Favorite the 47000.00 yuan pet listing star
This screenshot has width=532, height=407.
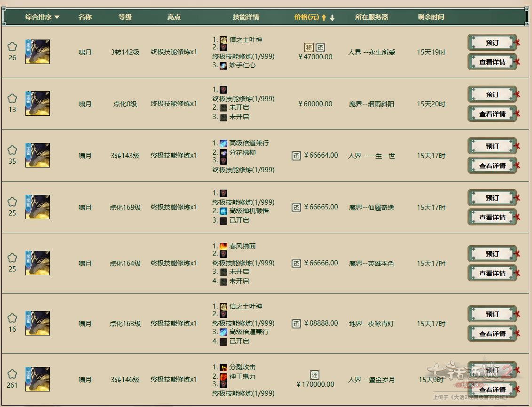[x=12, y=47]
